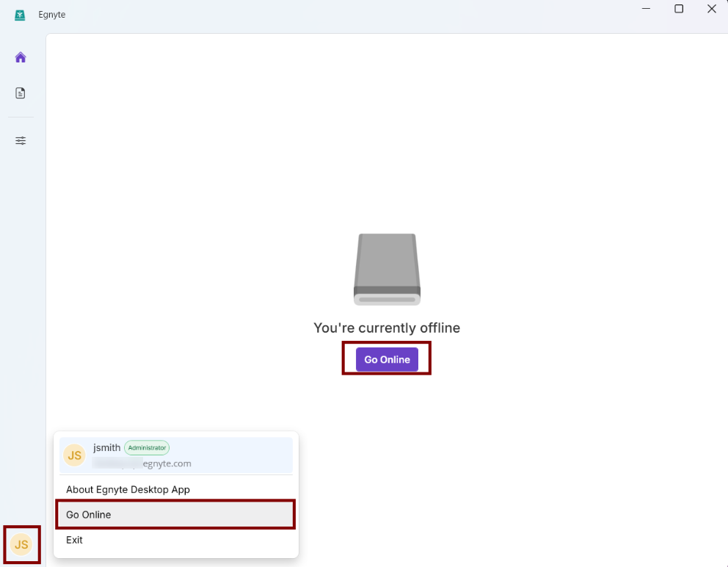This screenshot has height=567, width=728.
Task: Open the settings sliders sidebar icon
Action: tap(21, 141)
